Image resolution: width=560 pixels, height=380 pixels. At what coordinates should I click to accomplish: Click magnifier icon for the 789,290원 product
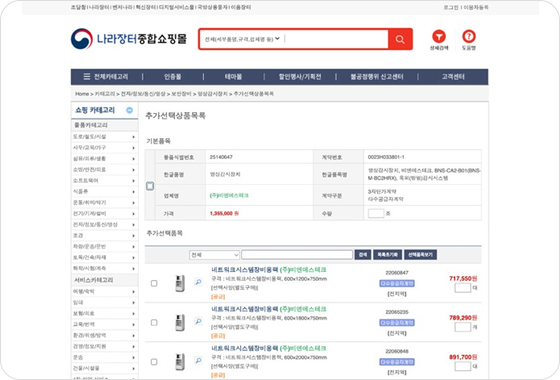[198, 321]
